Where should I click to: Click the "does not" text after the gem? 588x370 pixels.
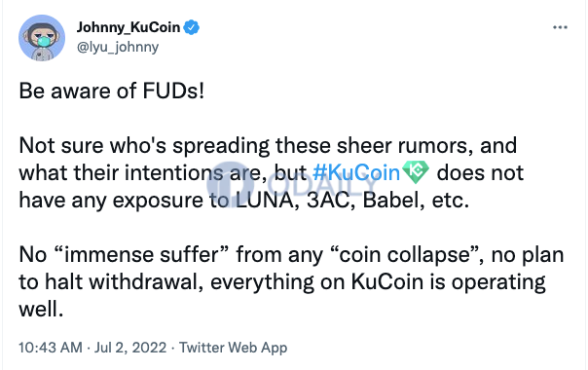pyautogui.click(x=480, y=173)
